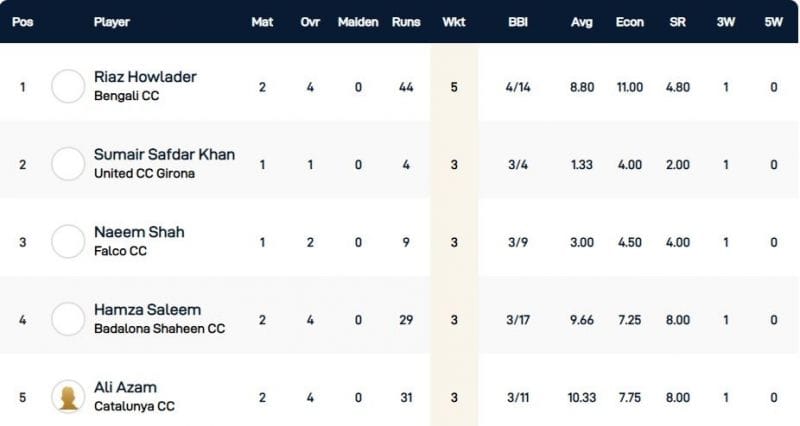The image size is (800, 426).
Task: Click Riaz Howlader's avatar placeholder
Action: (68, 86)
